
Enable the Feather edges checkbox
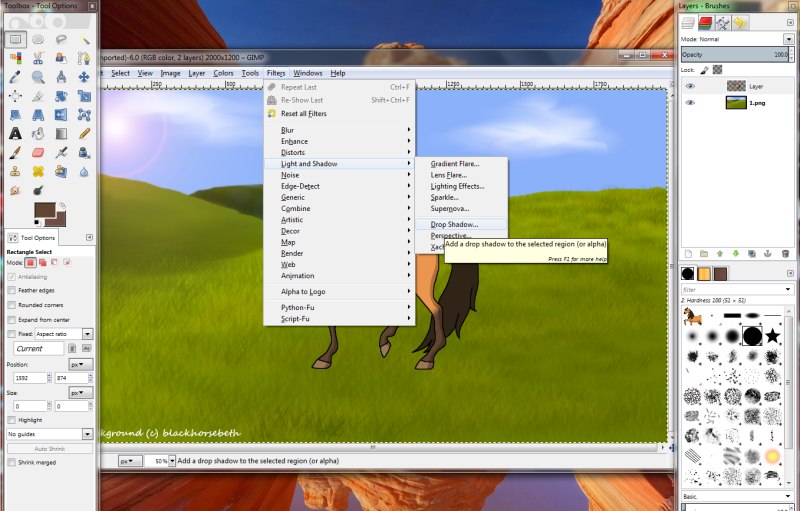point(11,290)
